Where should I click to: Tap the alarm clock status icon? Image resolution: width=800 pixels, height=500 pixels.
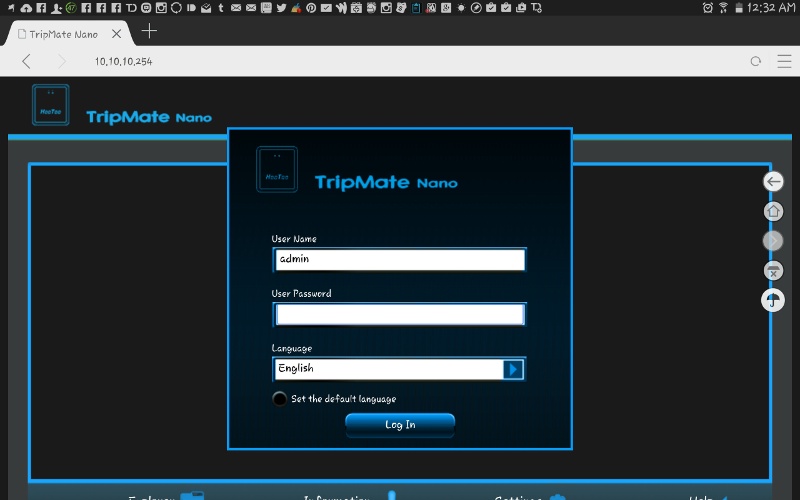click(708, 8)
